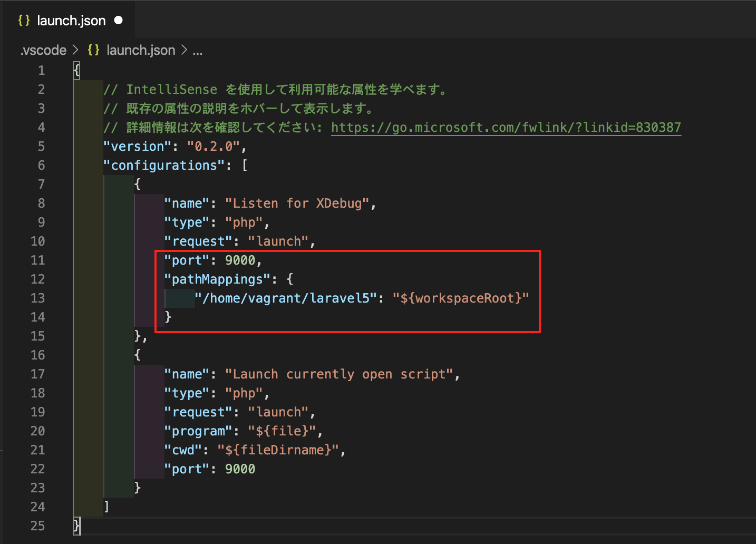Click the "${fileDirname}" value
756x544 pixels.
pos(278,450)
